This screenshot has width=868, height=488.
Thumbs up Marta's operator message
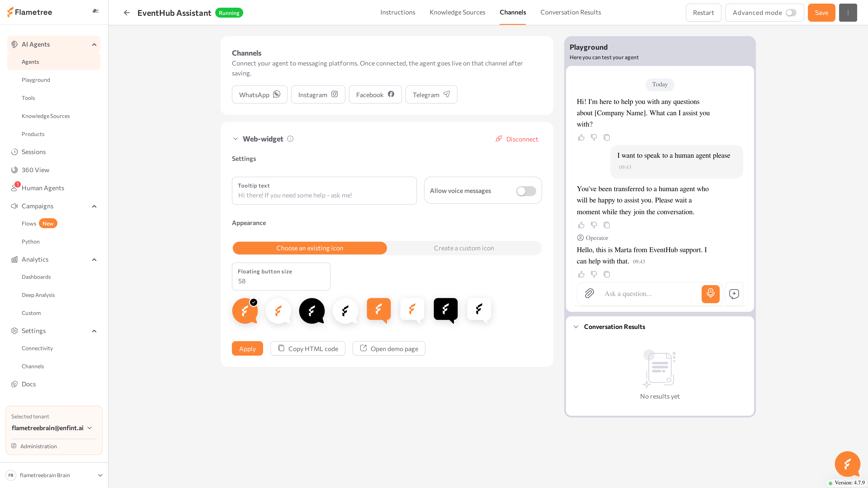pos(581,274)
